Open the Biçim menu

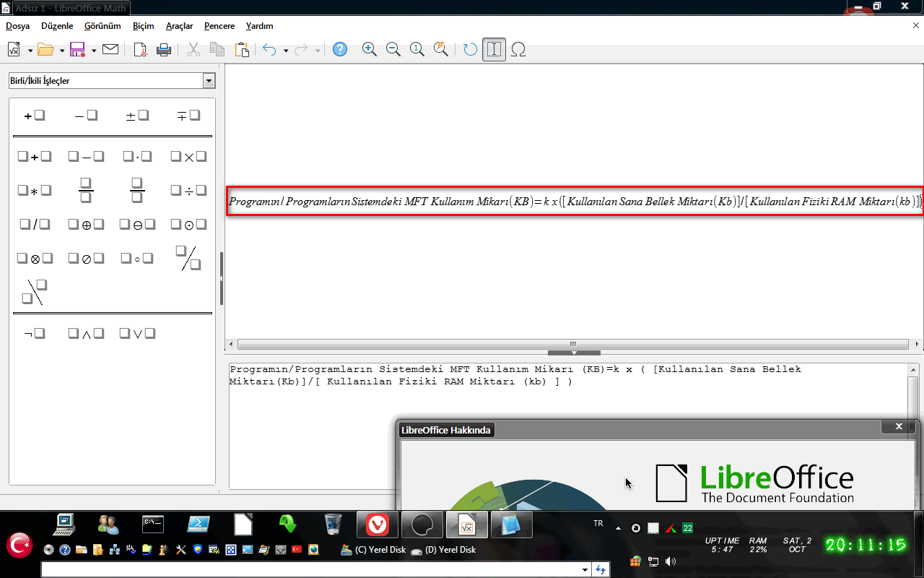144,25
